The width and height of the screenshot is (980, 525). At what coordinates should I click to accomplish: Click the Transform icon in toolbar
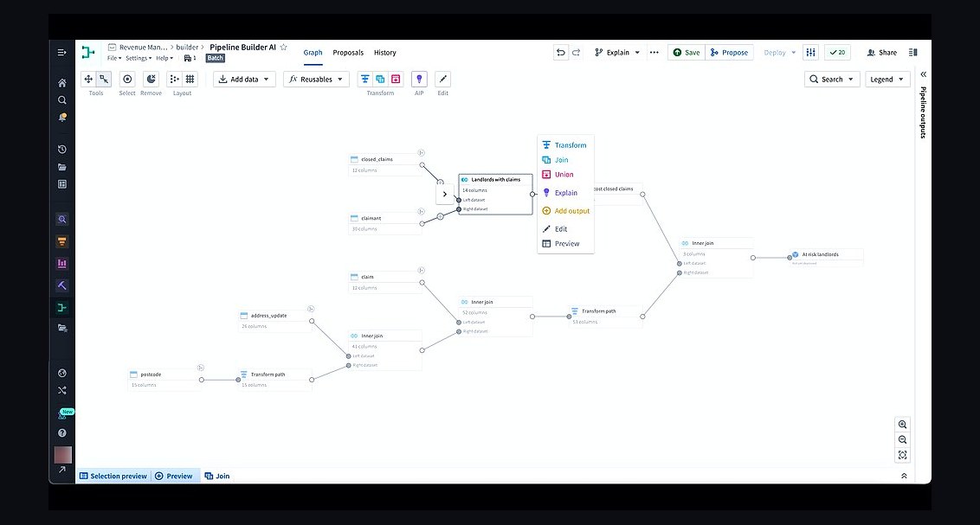coord(365,80)
